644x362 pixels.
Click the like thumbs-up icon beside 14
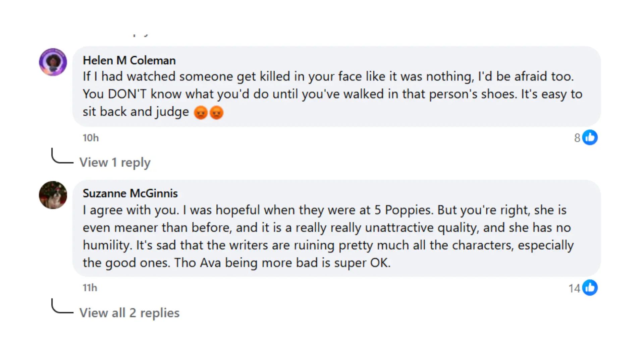590,288
